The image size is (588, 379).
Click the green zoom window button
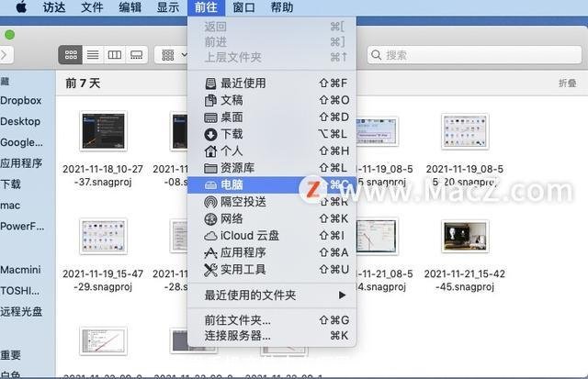(x=10, y=35)
